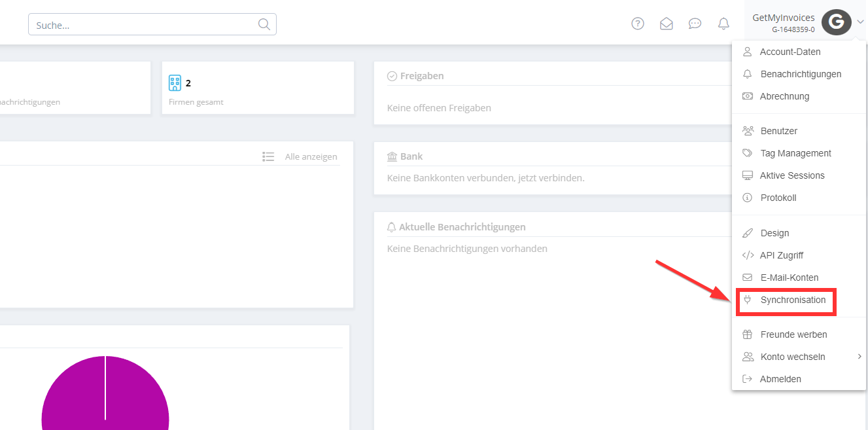Click the money icon beside Abrechnung
This screenshot has width=868, height=430.
click(x=748, y=96)
